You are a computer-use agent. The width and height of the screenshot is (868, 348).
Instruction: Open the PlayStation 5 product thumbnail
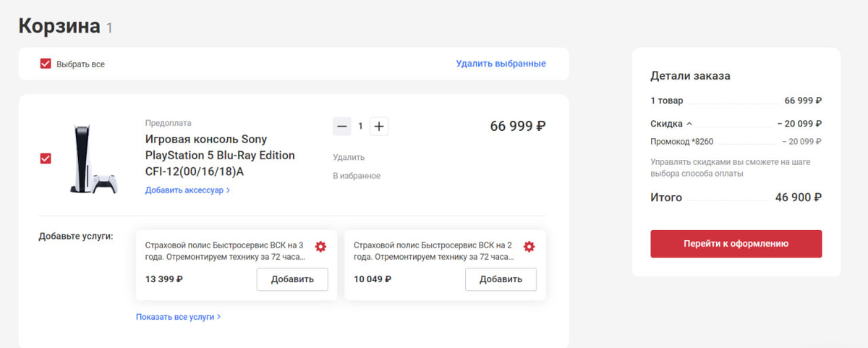pos(93,159)
